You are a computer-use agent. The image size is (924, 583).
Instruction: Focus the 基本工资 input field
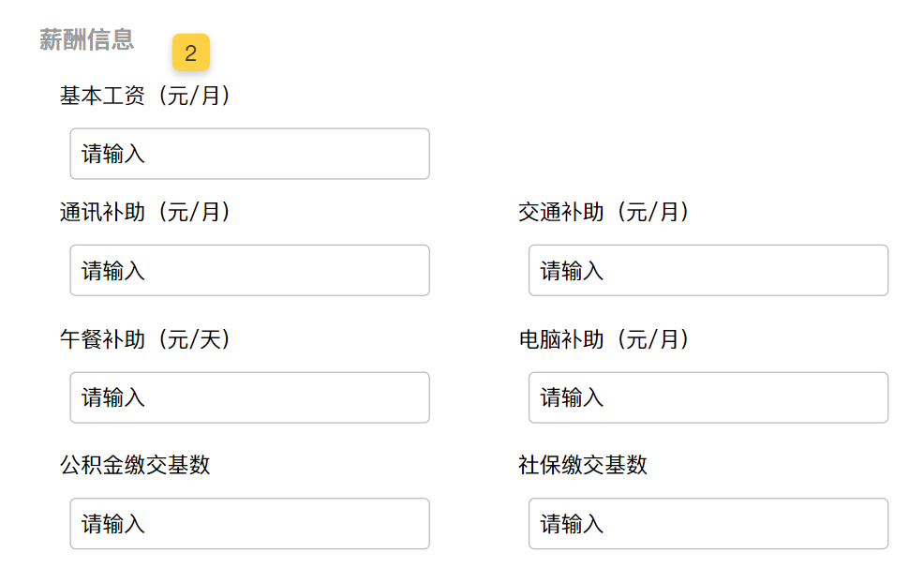point(249,154)
